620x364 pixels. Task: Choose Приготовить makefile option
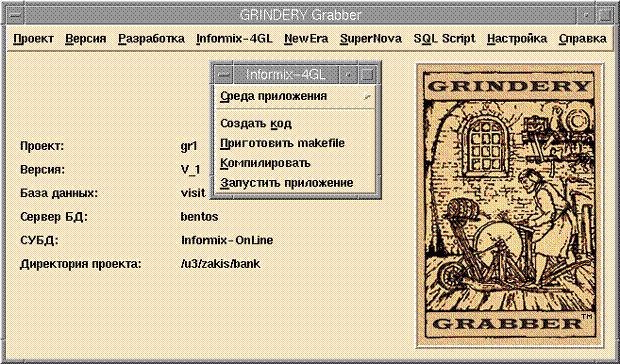(x=282, y=143)
